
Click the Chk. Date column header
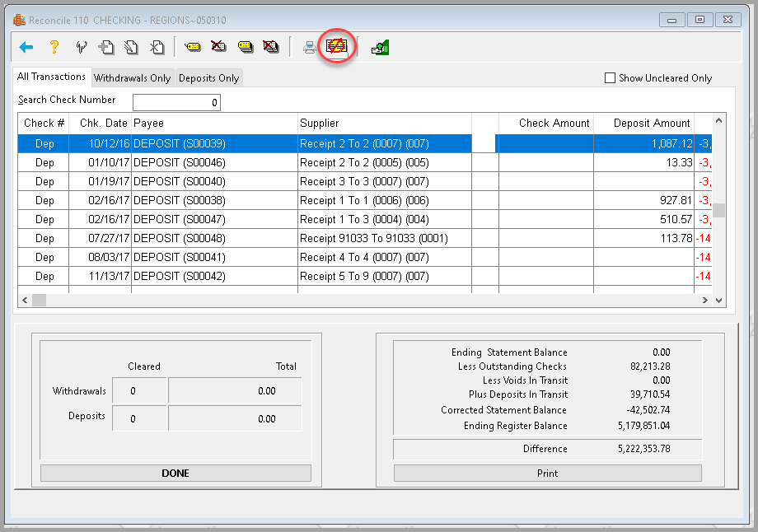point(100,124)
